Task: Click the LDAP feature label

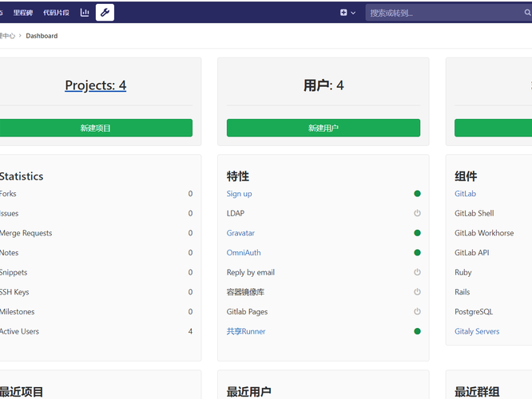Action: [x=236, y=213]
